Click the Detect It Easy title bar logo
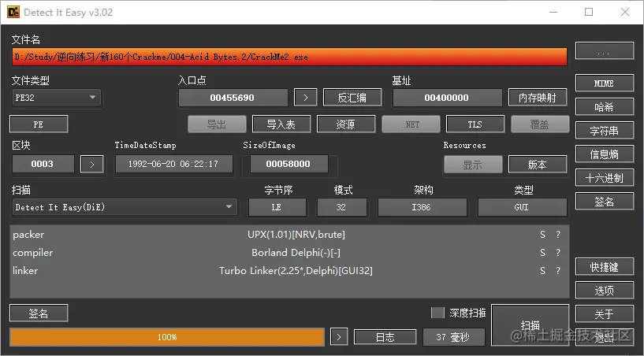Screen dimensions: 644x356 coord(13,12)
